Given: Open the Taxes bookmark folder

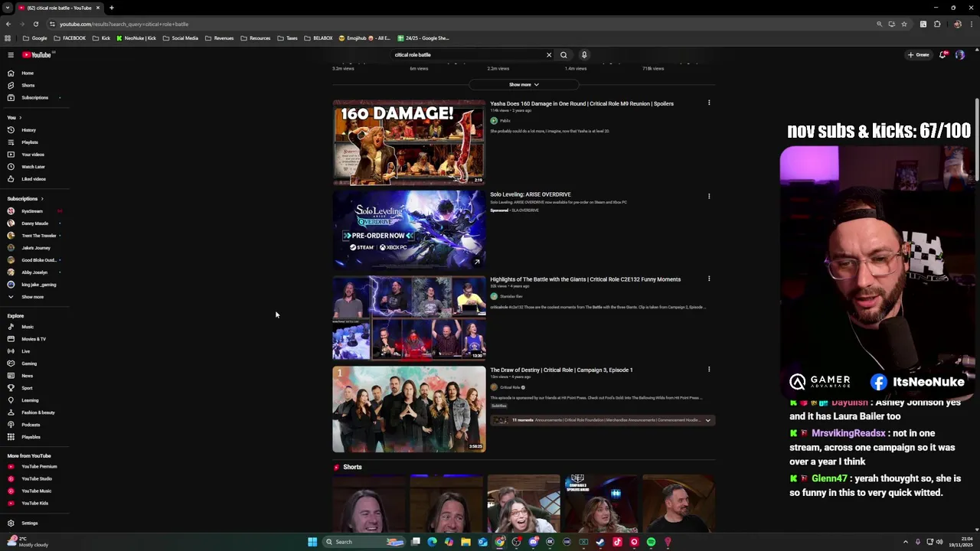Looking at the screenshot, I should (287, 38).
